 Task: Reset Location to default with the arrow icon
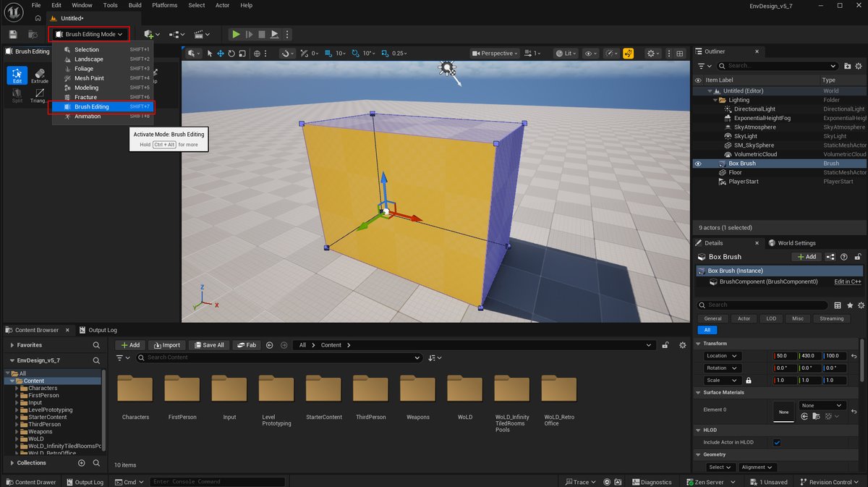pos(854,356)
